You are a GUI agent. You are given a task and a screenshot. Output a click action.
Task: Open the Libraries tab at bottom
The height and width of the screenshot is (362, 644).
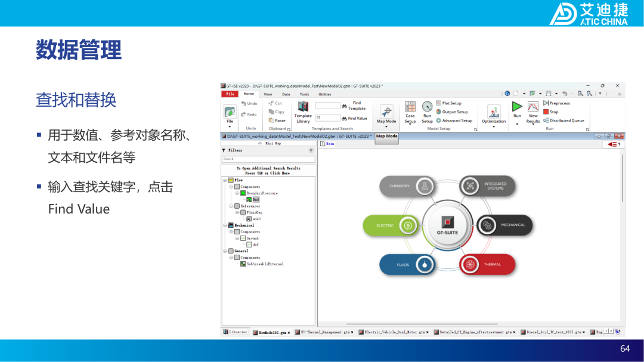pos(236,332)
